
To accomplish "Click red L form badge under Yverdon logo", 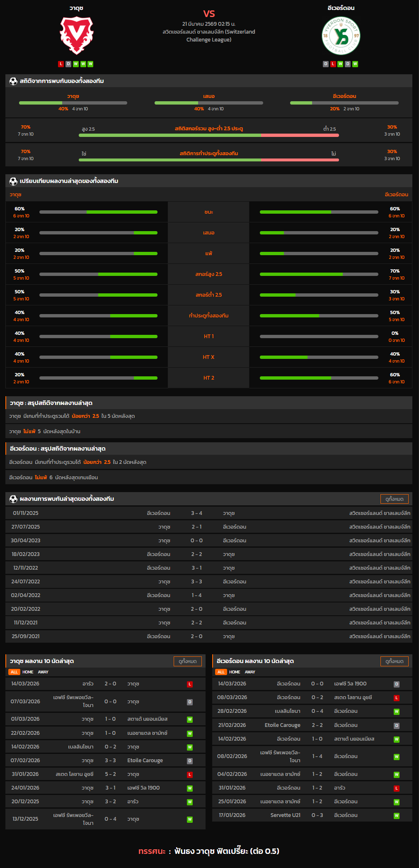I will pyautogui.click(x=333, y=64).
